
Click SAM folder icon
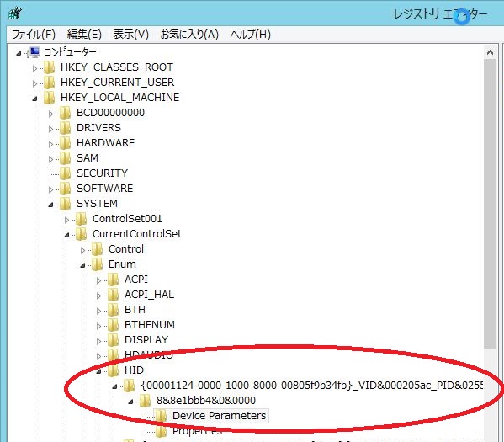(66, 158)
